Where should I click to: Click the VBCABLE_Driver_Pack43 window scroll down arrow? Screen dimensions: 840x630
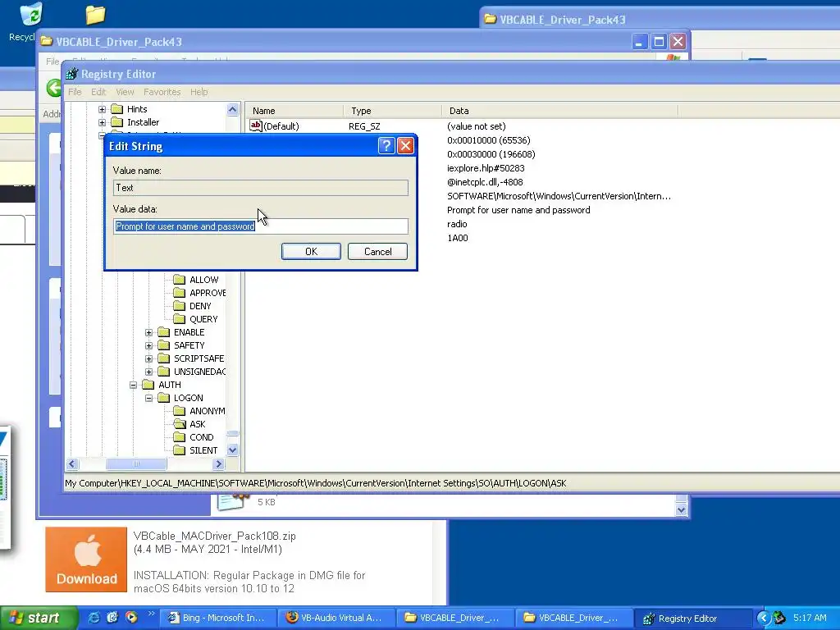682,510
